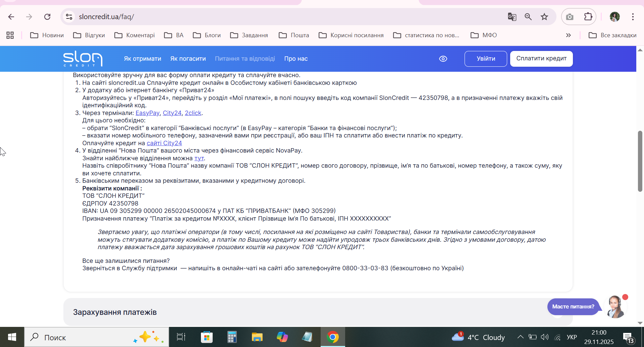Open the Wi-Fi network tray icon
644x347 pixels.
557,337
